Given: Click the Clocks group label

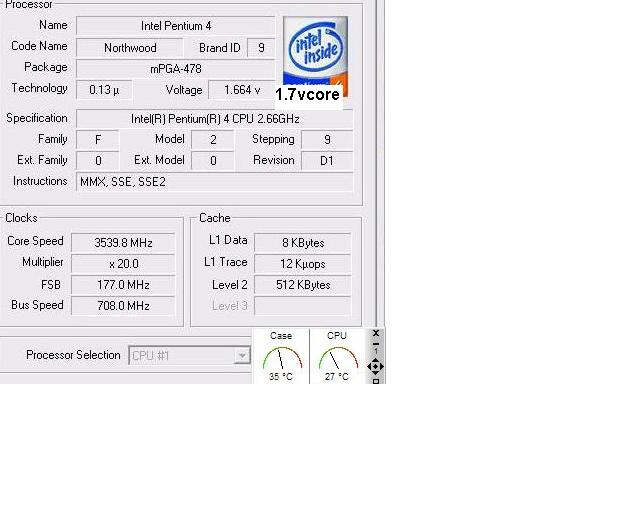Looking at the screenshot, I should click(x=21, y=218).
